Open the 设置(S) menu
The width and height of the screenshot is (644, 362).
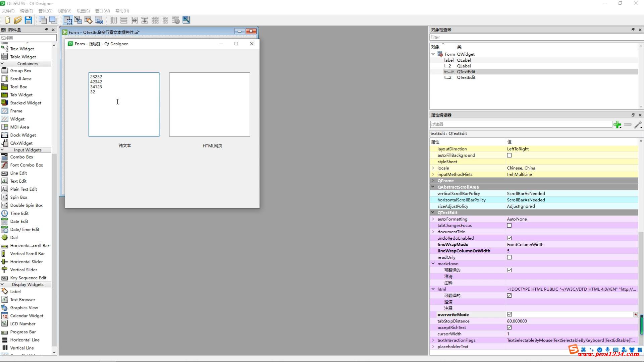point(83,11)
